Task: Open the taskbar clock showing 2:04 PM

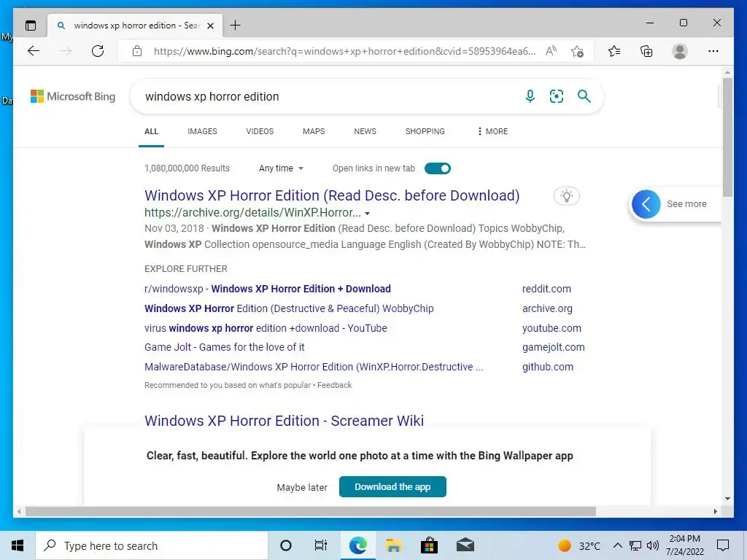Action: [685, 545]
